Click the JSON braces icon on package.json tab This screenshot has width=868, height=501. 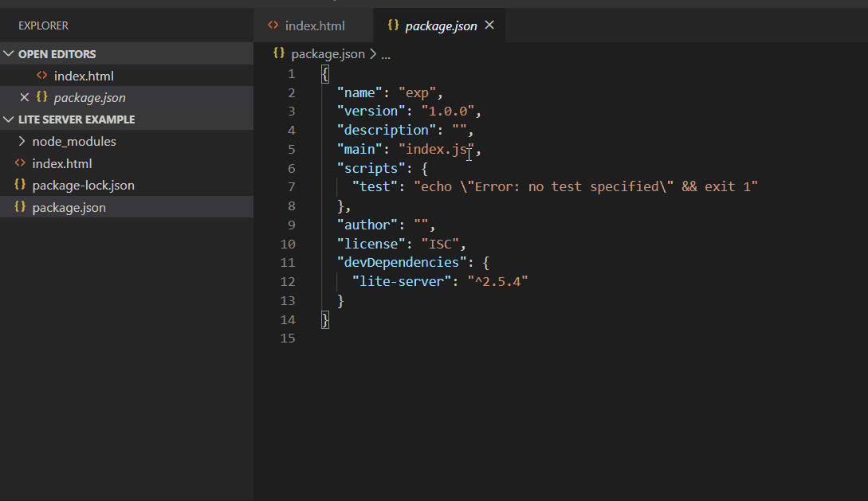393,25
